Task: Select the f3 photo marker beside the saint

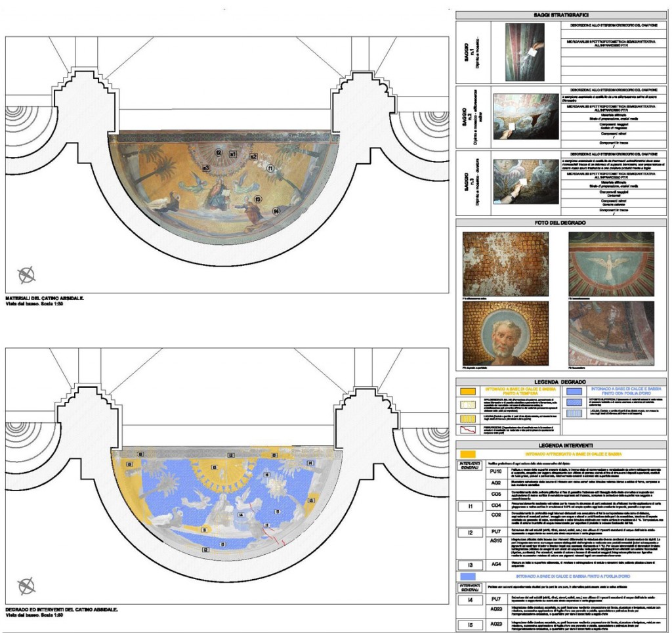Action: (x=258, y=198)
